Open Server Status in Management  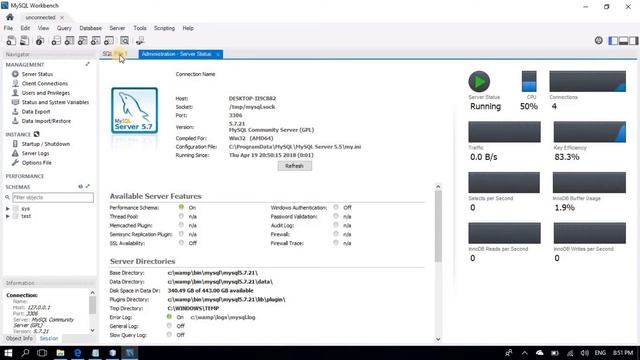[37, 74]
